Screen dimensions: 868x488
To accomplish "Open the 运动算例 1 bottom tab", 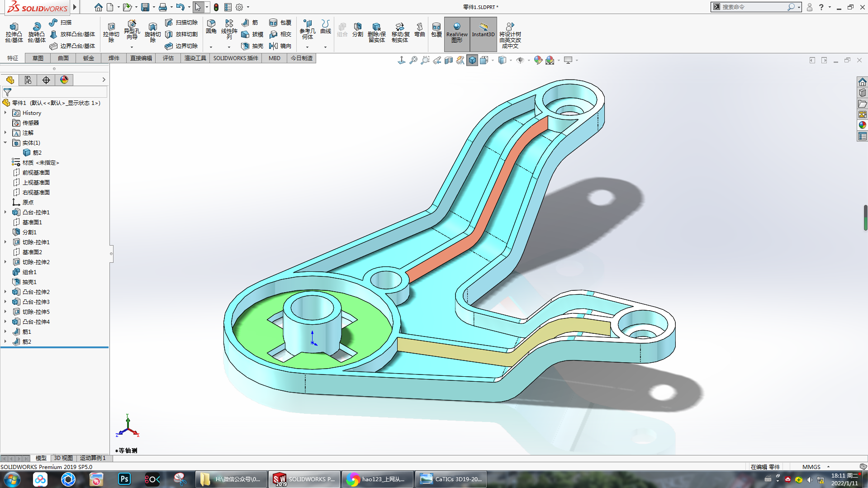I will [x=93, y=458].
